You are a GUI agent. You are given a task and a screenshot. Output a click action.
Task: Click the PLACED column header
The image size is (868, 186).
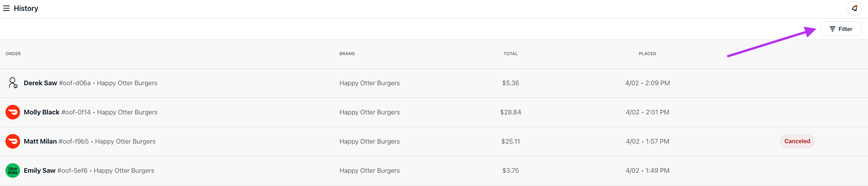[x=647, y=54]
